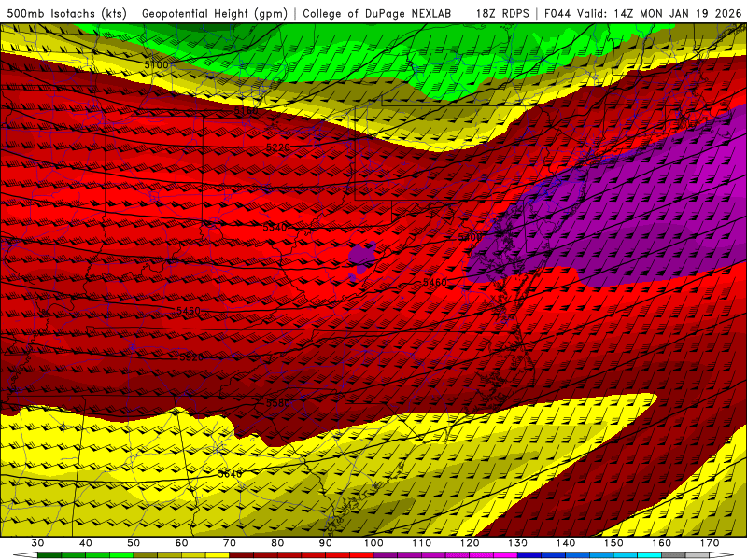
Task: Click the 'Valid: 14Z MON JAN 19 2026' text
Action: pos(659,14)
